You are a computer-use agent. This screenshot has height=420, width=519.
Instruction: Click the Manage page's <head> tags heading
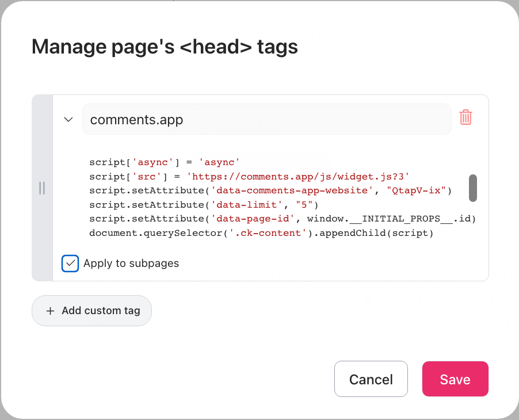click(x=165, y=47)
